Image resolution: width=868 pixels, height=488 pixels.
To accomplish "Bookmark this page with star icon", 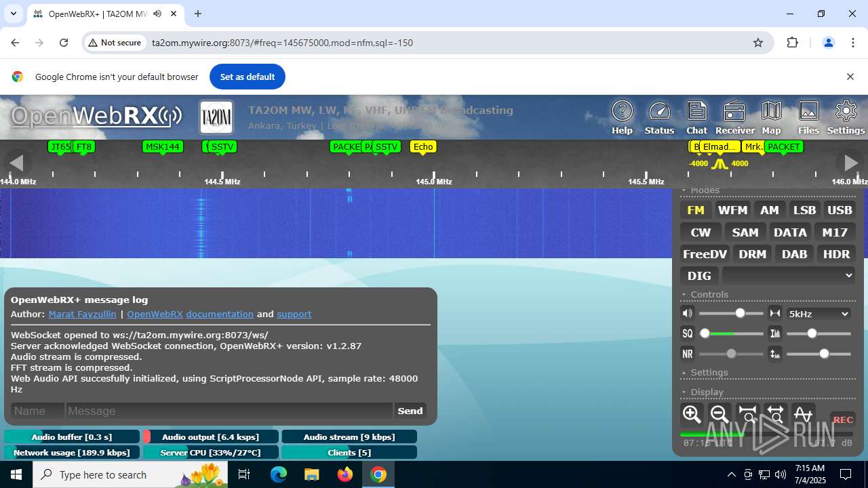I will point(758,43).
